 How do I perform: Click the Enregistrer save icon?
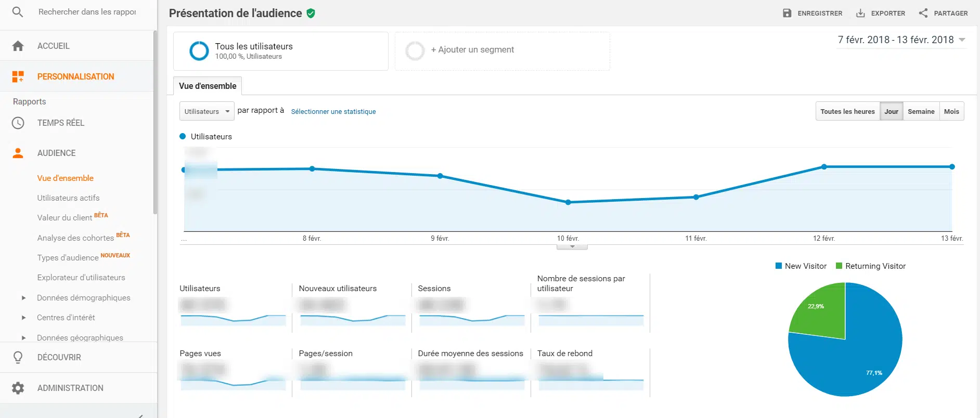[787, 13]
